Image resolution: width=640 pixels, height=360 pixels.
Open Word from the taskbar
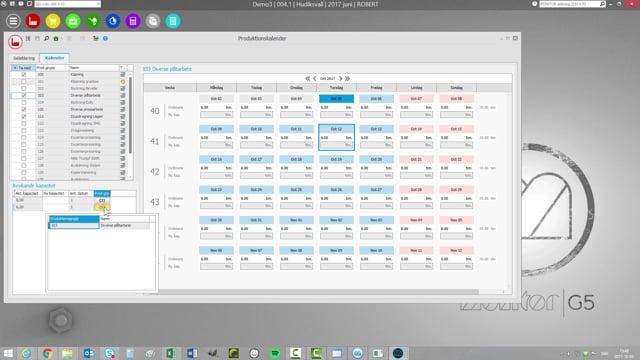pos(192,353)
